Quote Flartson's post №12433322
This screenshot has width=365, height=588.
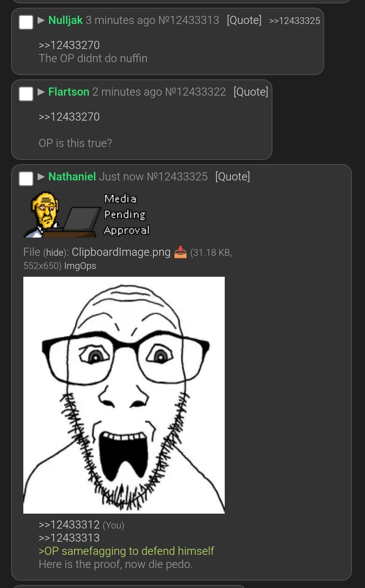pyautogui.click(x=251, y=92)
